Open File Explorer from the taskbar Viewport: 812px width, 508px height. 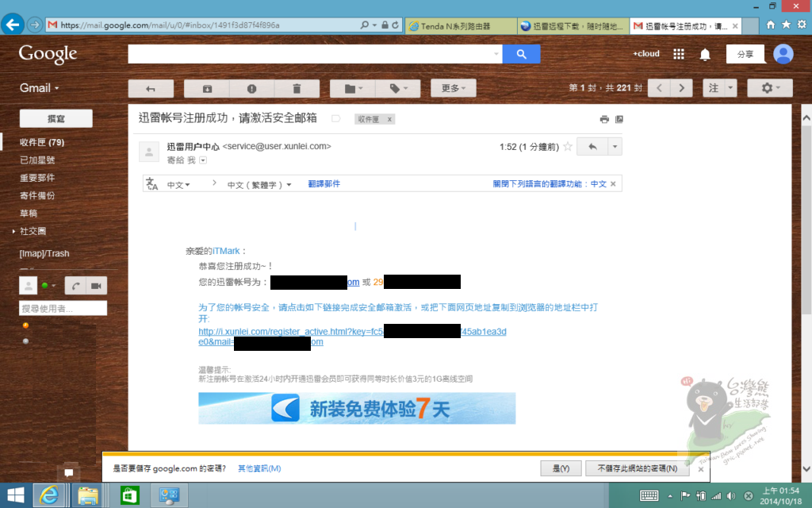point(88,495)
